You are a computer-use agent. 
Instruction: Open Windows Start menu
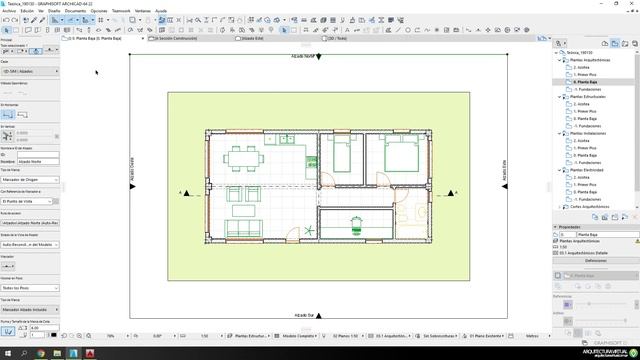coord(7,353)
